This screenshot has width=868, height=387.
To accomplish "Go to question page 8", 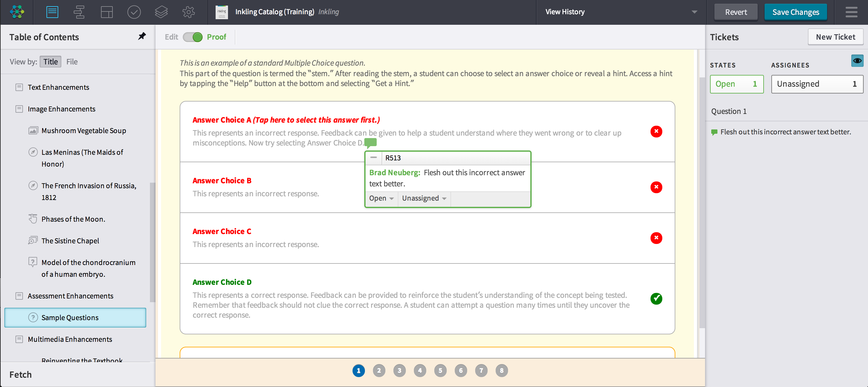I will coord(502,371).
